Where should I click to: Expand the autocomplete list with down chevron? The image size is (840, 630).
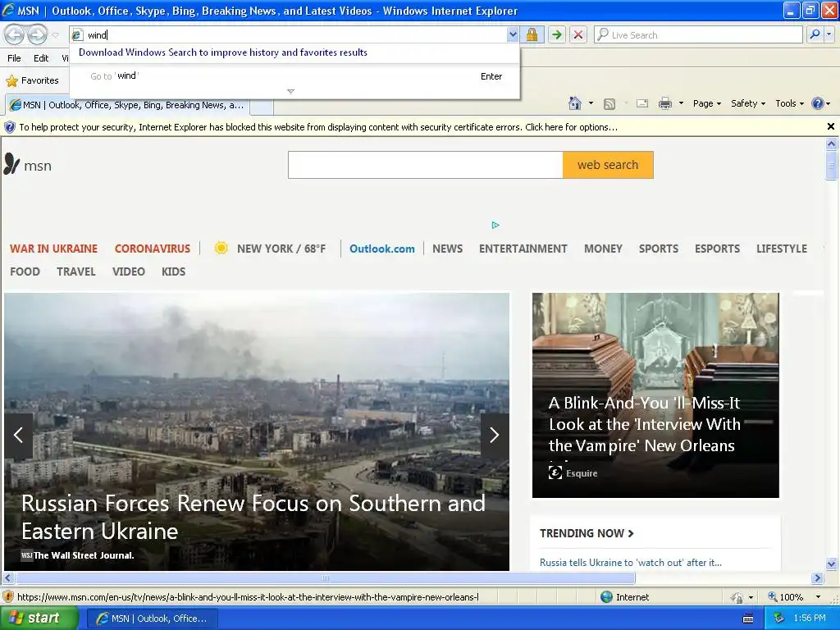pos(291,92)
